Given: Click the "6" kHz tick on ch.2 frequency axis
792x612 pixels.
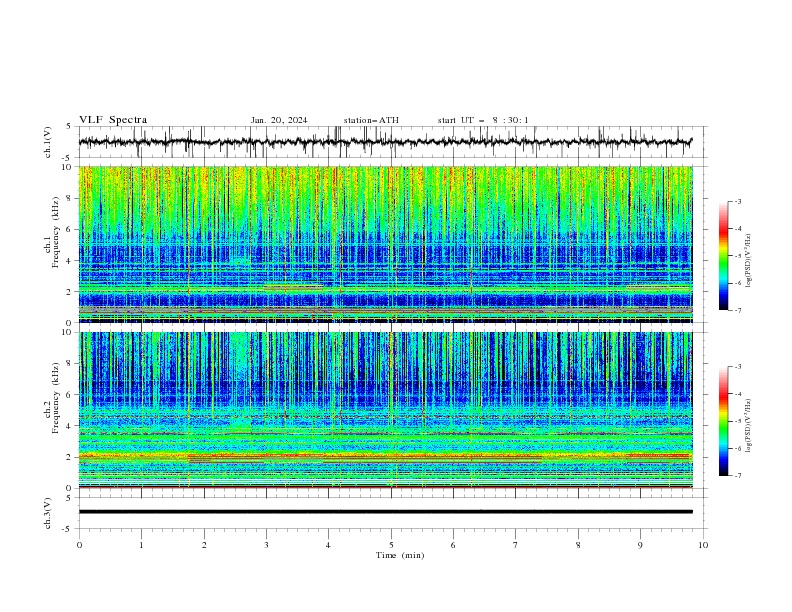Looking at the screenshot, I should 70,395.
